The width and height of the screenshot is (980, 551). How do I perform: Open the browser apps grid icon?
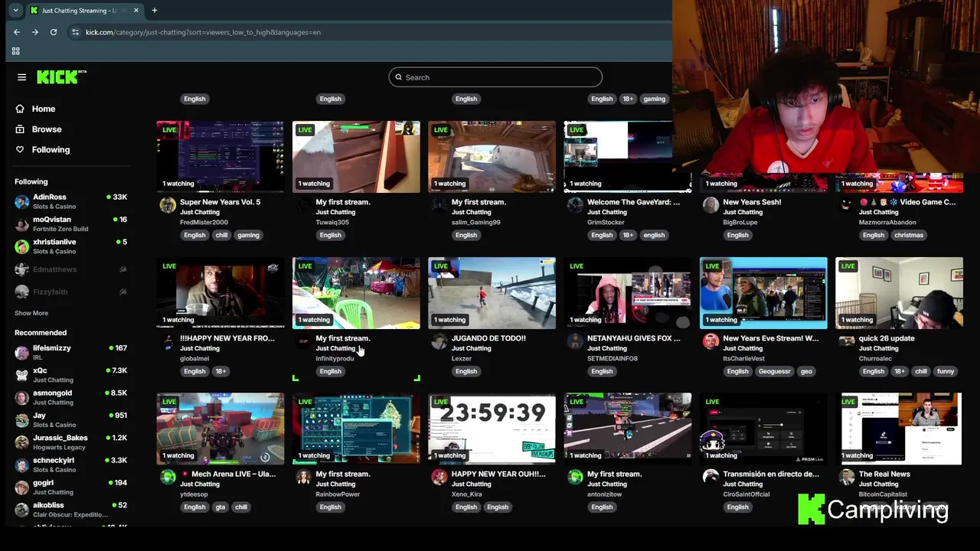pos(15,51)
